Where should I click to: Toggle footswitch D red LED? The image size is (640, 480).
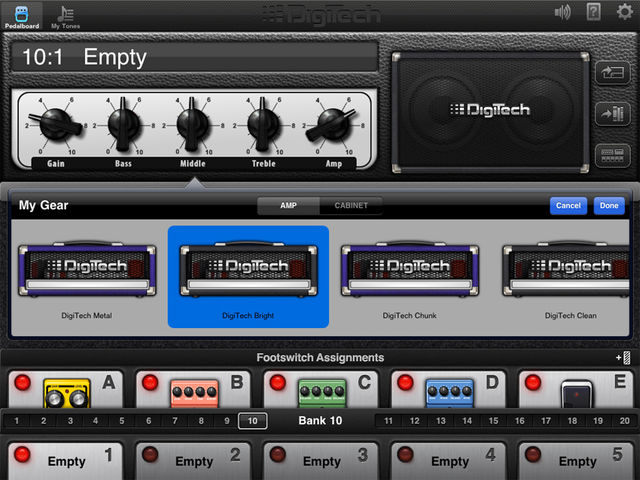[405, 382]
